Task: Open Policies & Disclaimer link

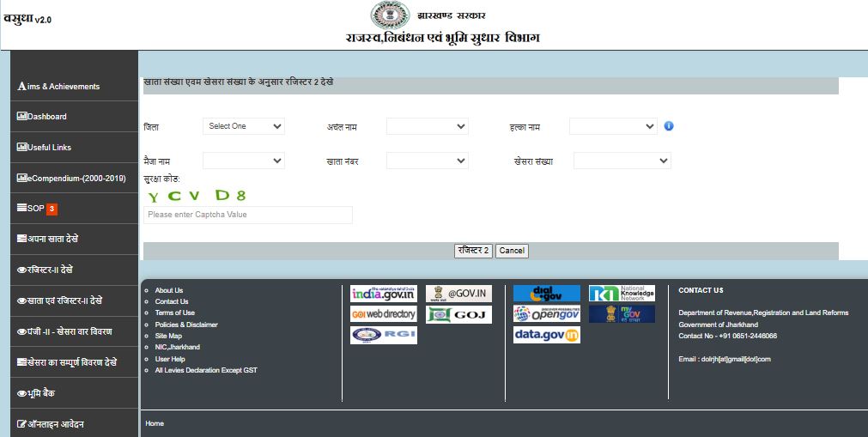Action: 186,325
